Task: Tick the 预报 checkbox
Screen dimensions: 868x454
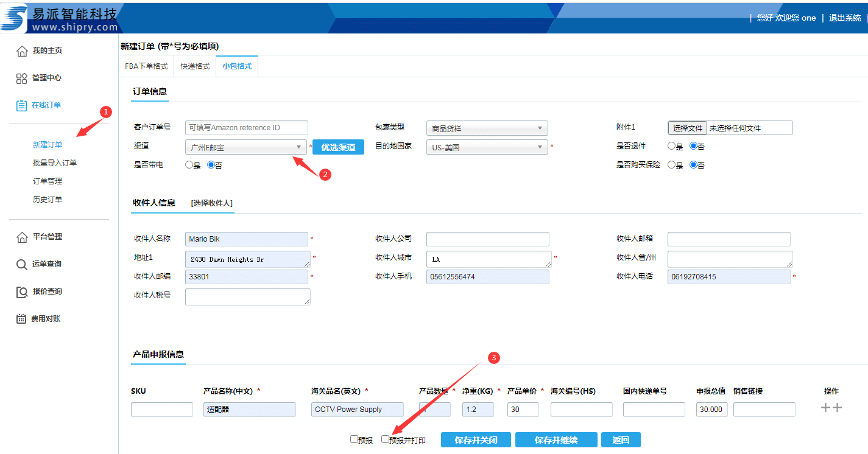Action: 354,439
